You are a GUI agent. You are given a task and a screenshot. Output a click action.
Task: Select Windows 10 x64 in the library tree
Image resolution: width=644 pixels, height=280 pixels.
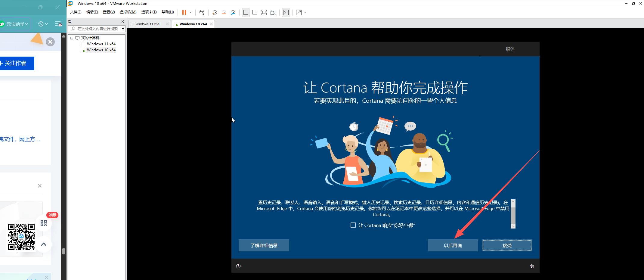(x=101, y=50)
